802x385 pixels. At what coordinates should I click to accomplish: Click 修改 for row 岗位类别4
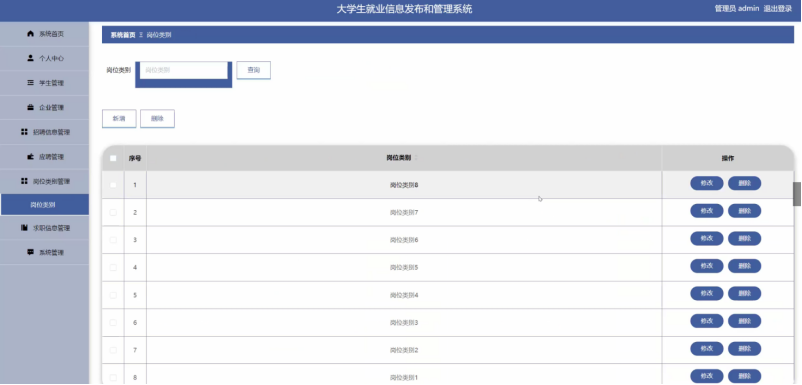[x=707, y=293]
